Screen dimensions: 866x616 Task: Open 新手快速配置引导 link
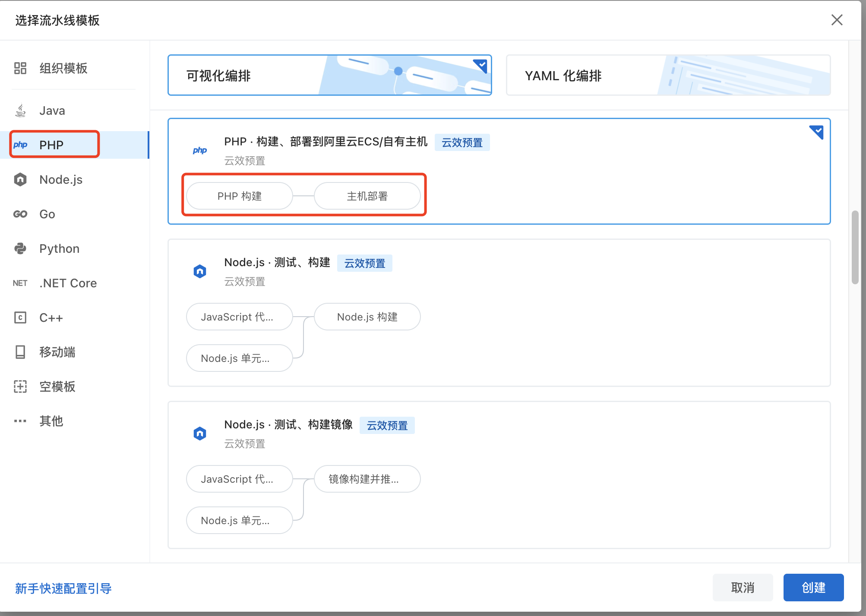[63, 588]
